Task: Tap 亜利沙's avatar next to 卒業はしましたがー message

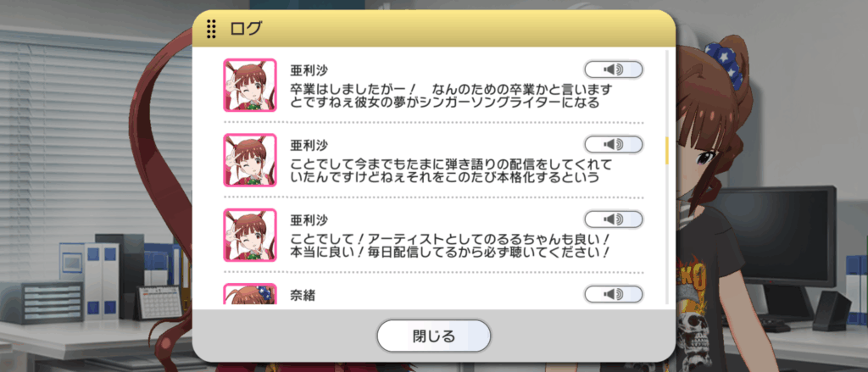Action: click(250, 86)
